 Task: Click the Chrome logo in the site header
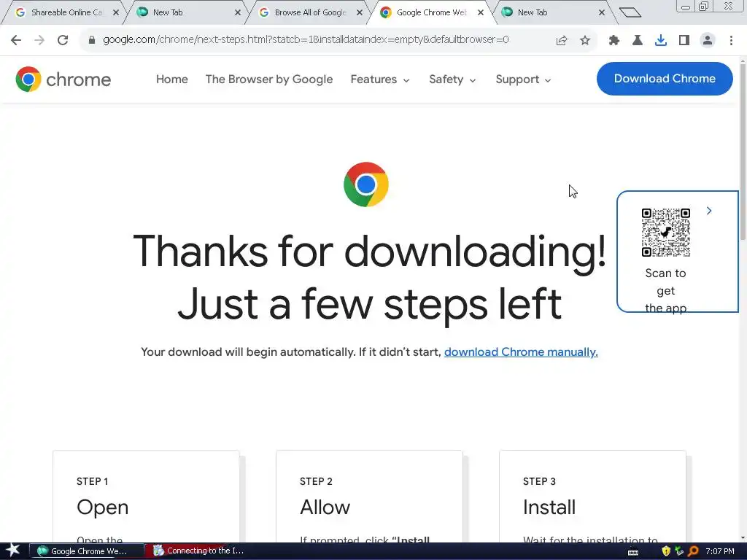(63, 79)
